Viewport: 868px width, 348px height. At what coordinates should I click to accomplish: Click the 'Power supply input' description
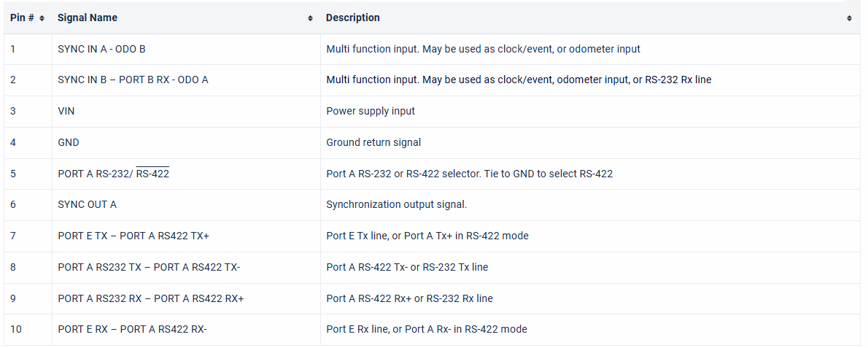371,111
